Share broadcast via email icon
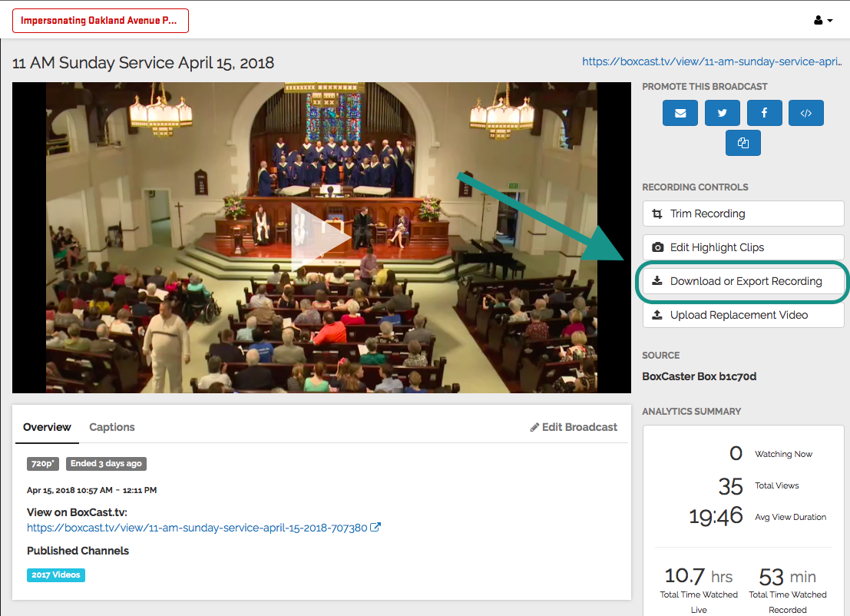The width and height of the screenshot is (850, 616). 680,113
